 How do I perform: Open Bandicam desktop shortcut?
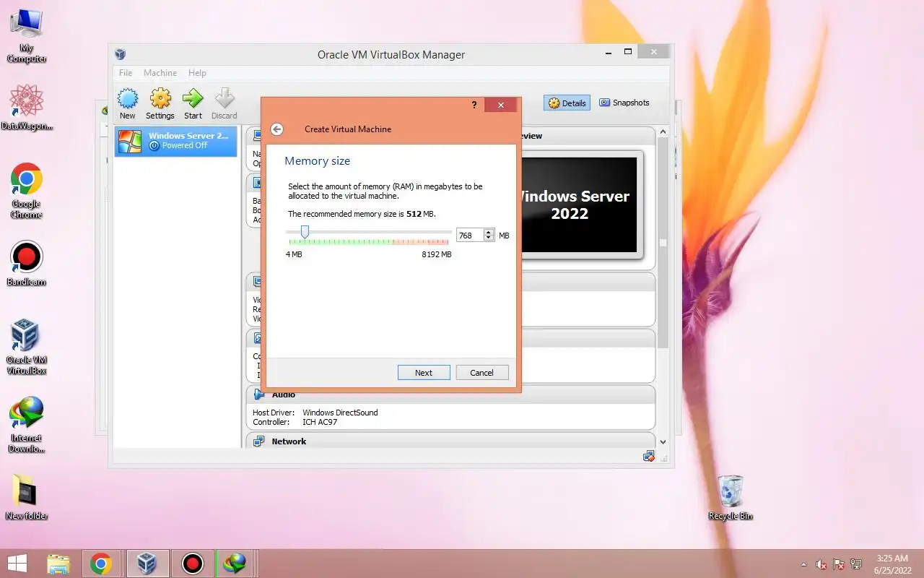point(27,263)
